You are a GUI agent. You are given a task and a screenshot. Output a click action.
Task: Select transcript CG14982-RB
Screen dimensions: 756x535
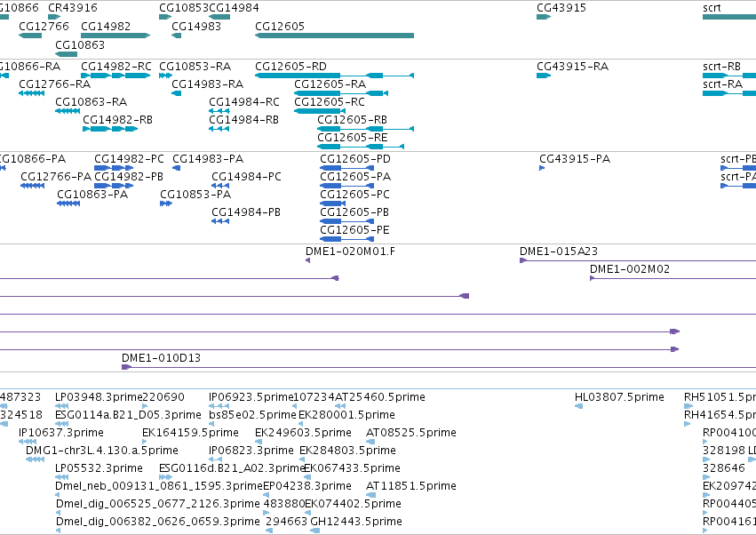pos(117,120)
